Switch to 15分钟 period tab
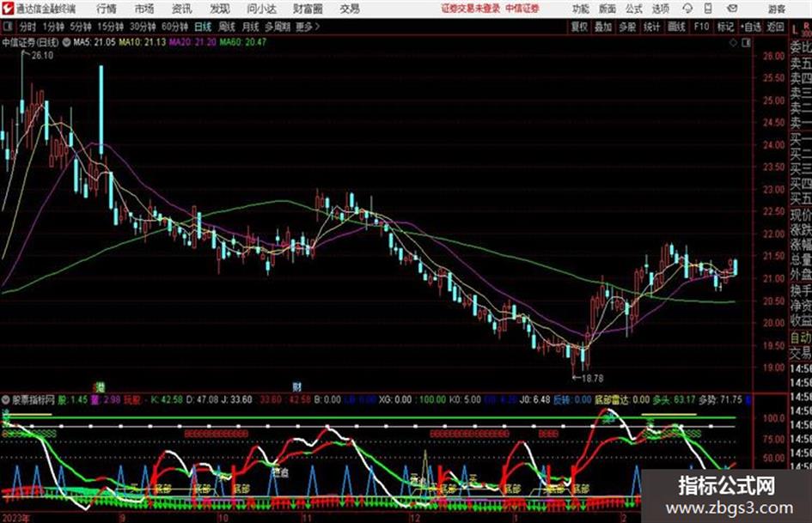812x523 pixels. coord(110,27)
